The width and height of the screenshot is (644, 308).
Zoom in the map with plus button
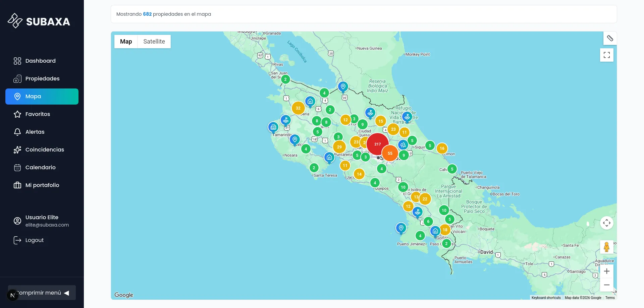click(607, 271)
